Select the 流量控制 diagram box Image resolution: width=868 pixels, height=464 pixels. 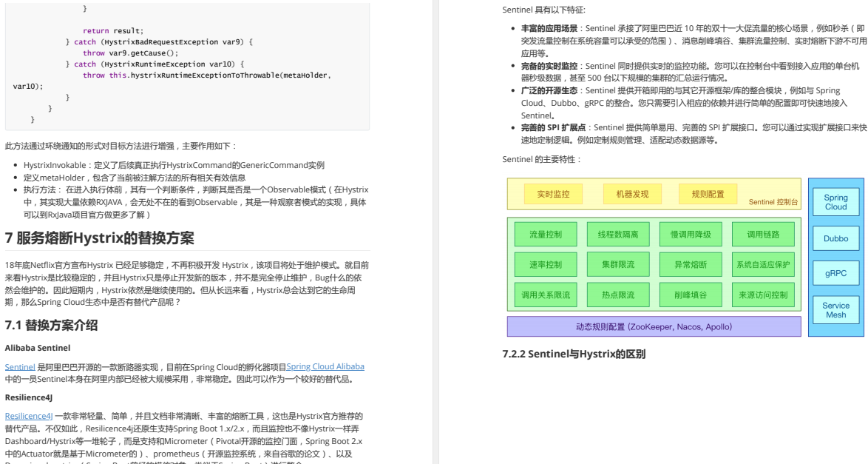tap(545, 235)
